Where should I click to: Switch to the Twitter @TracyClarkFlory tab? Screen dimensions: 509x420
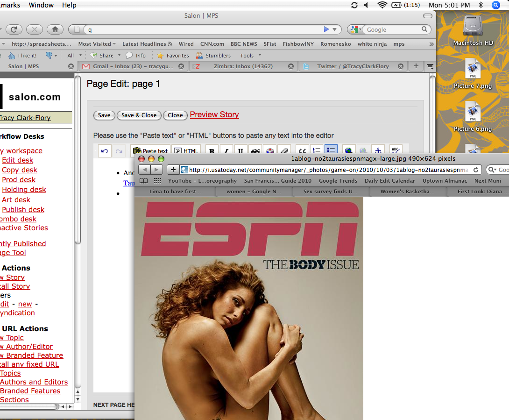353,66
